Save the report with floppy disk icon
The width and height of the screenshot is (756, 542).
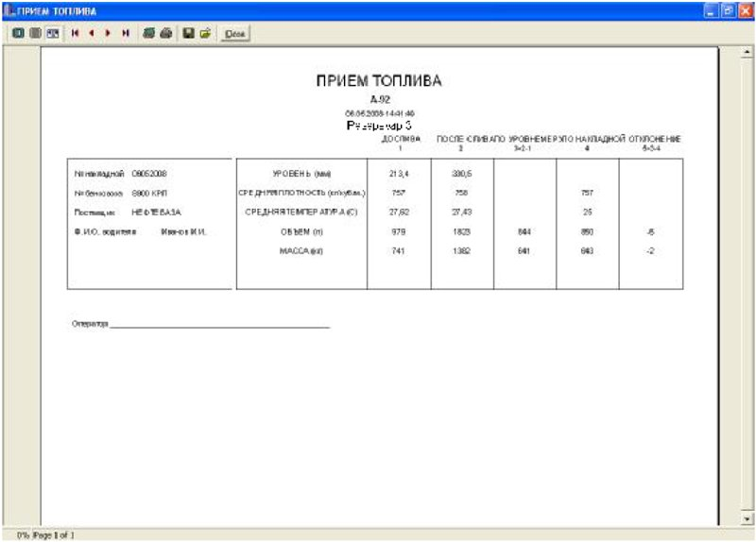(x=188, y=33)
